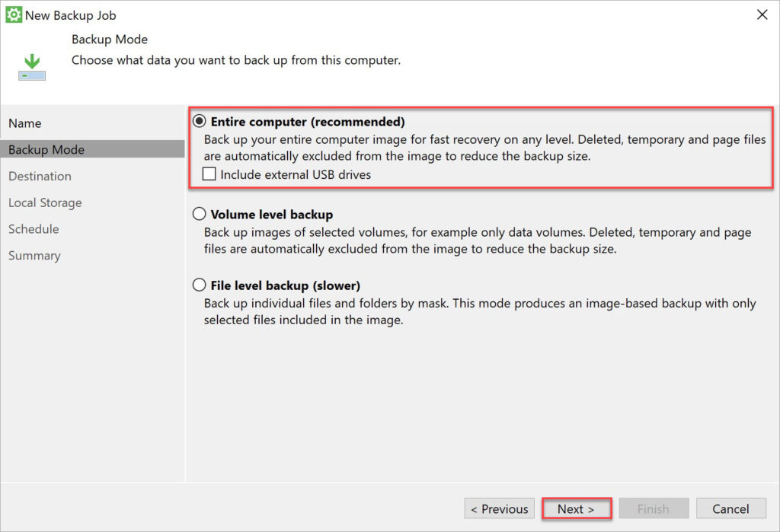Viewport: 780px width, 532px height.
Task: Go to the Destination step
Action: 40,176
